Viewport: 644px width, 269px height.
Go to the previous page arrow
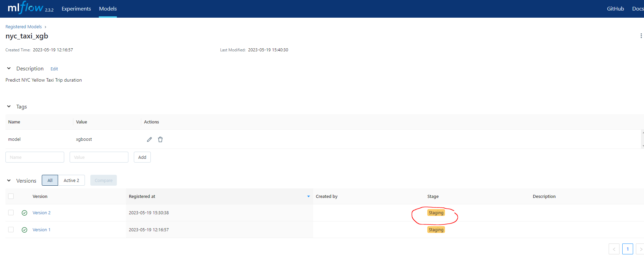point(614,249)
